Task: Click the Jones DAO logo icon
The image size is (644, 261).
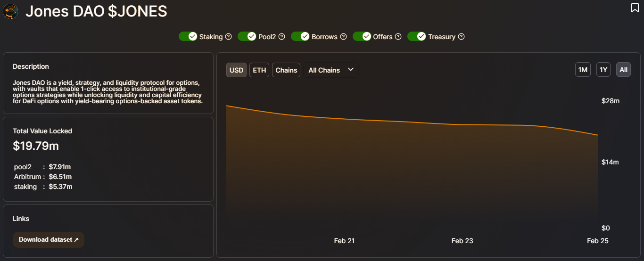Action: click(x=10, y=11)
